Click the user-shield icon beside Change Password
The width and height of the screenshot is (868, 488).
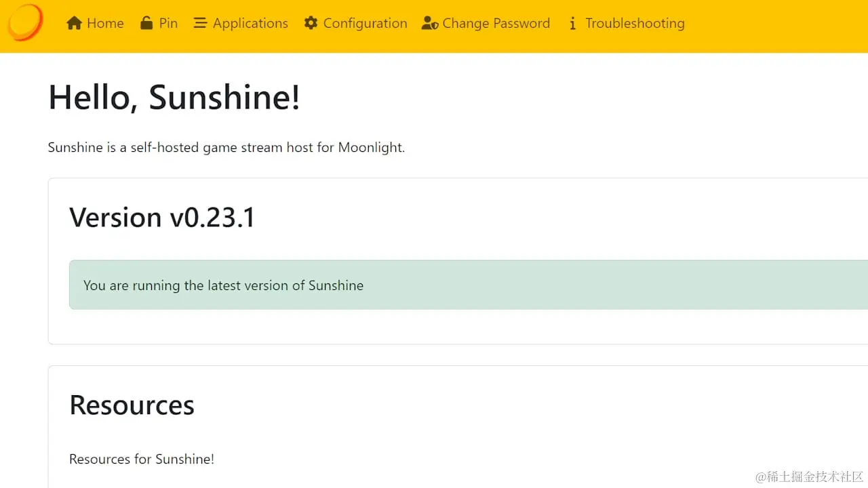[x=430, y=23]
